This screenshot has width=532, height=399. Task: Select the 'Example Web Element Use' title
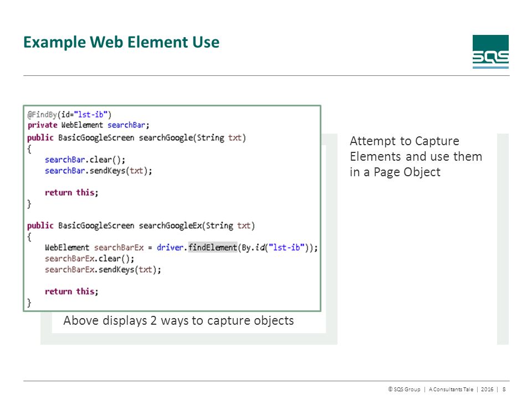pos(121,43)
